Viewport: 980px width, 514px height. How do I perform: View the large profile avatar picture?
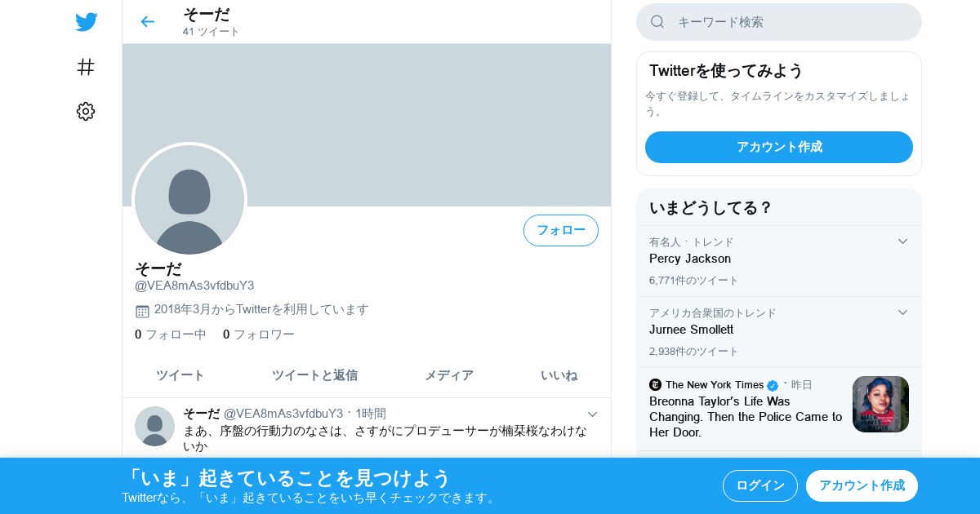pyautogui.click(x=189, y=200)
